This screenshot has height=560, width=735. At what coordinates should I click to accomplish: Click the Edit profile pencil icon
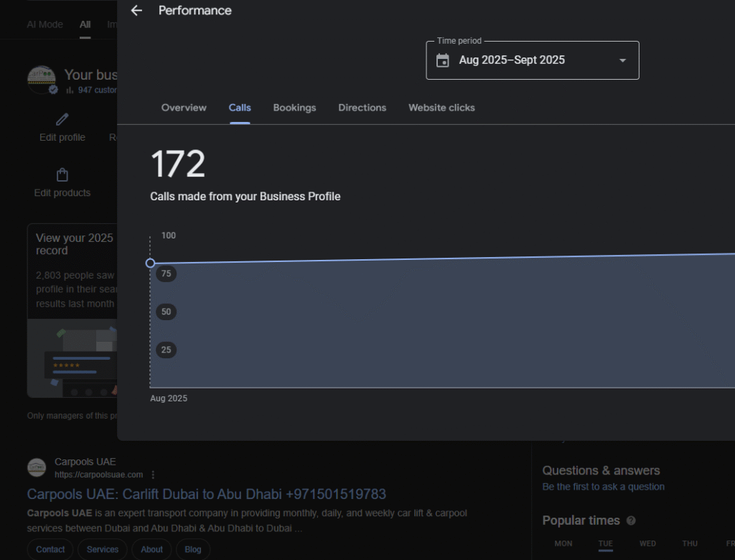click(x=62, y=119)
